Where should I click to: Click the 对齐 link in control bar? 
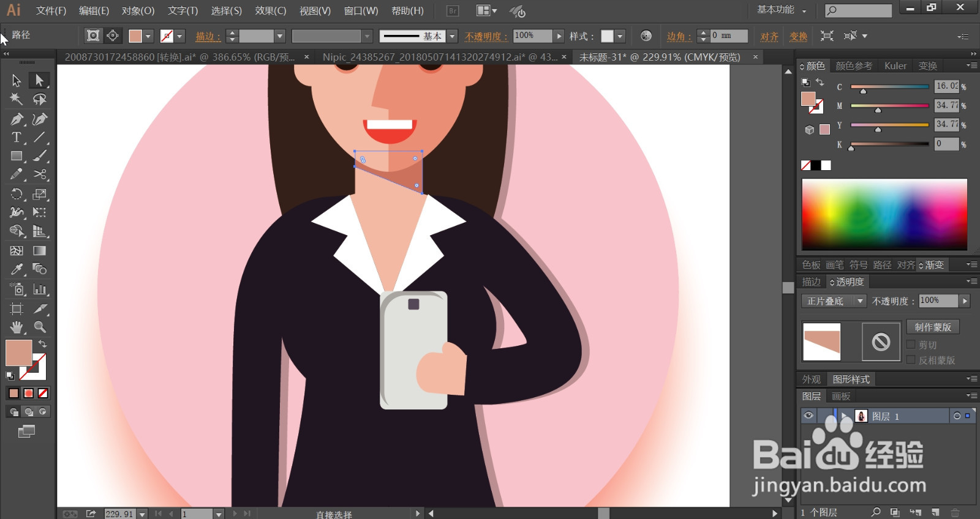pyautogui.click(x=769, y=36)
